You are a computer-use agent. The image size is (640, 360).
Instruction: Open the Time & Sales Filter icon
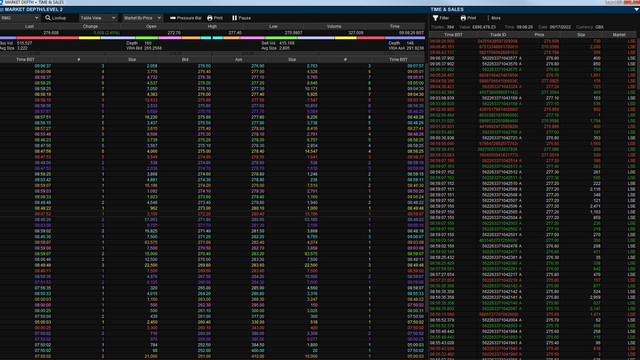(436, 18)
